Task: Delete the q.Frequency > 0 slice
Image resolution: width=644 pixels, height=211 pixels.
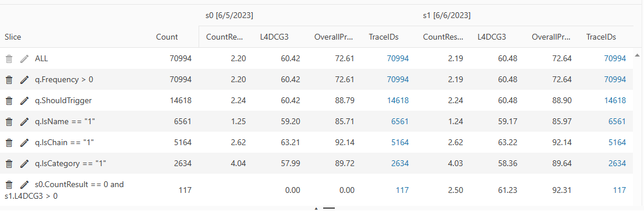Action: (9, 79)
